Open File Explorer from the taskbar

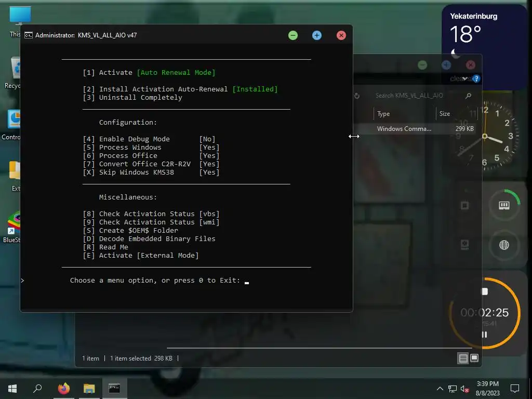click(89, 389)
